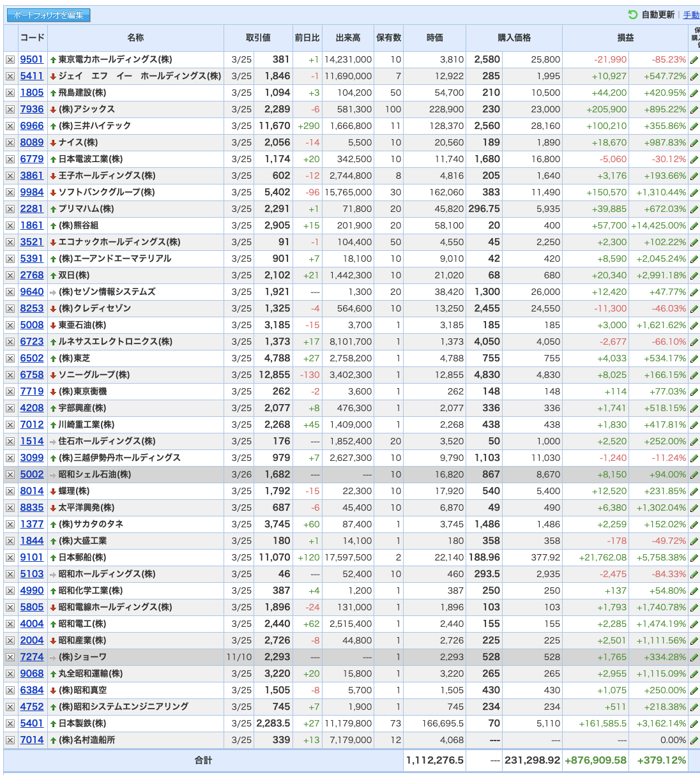The image size is (700, 775).
Task: Edit the 東芝 row with pencil icon
Action: coord(694,358)
